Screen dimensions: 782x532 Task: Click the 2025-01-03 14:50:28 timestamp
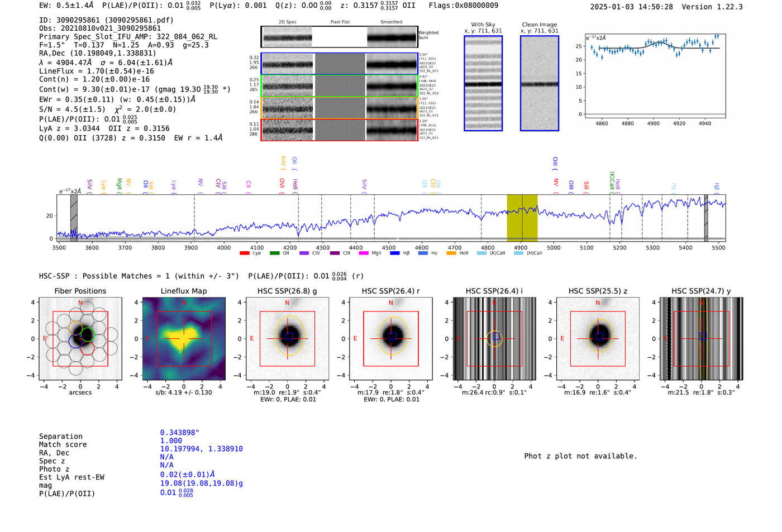click(632, 7)
